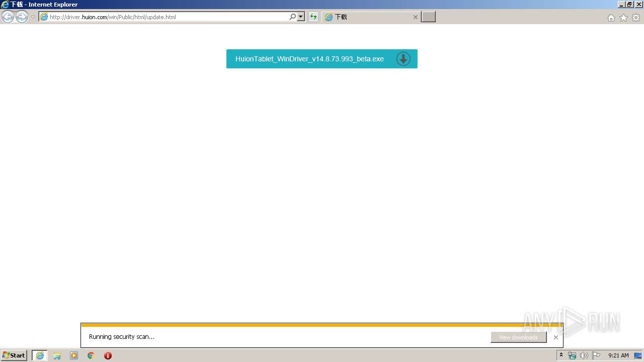Viewport: 644px width, 362px height.
Task: Open the Windows Start menu
Action: click(14, 355)
